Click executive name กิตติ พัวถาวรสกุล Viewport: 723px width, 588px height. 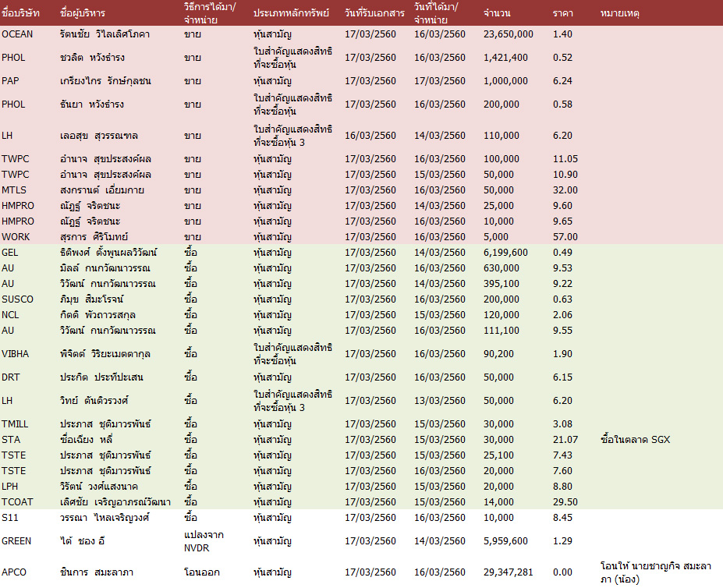tap(97, 315)
